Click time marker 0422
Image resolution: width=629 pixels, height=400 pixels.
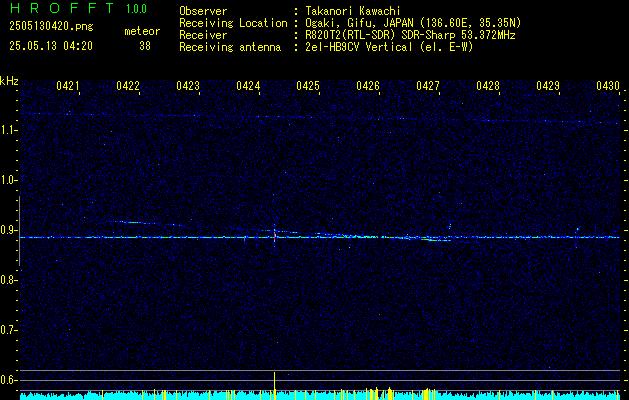point(128,85)
